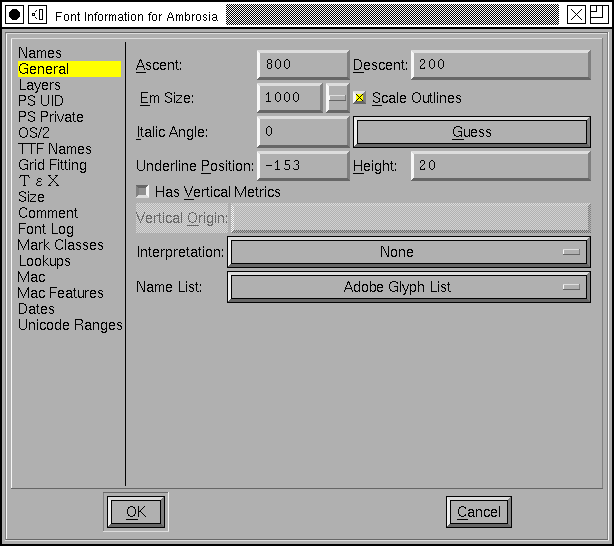The width and height of the screenshot is (614, 546).
Task: Toggle Has Vertical Metrics checkbox
Action: pos(143,192)
